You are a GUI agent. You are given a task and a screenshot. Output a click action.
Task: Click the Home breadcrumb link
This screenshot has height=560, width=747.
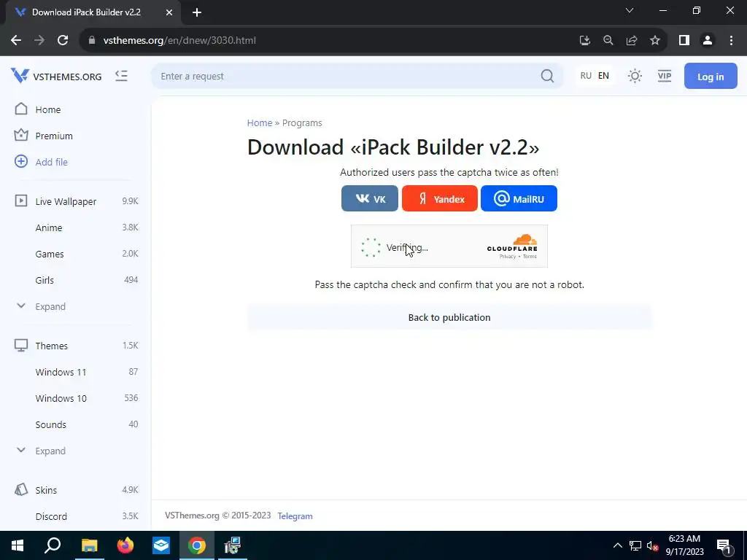click(x=260, y=122)
